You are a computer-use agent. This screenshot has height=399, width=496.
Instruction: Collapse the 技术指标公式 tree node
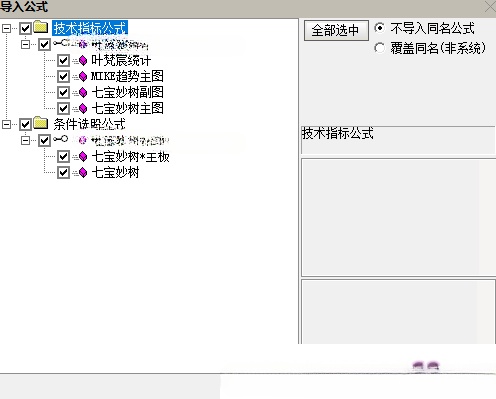[x=6, y=29]
